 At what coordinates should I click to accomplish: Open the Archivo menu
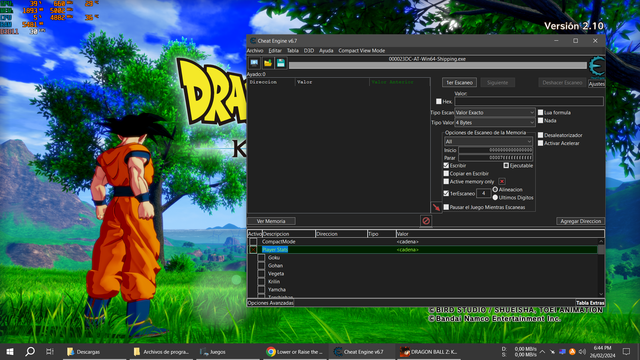tap(255, 51)
